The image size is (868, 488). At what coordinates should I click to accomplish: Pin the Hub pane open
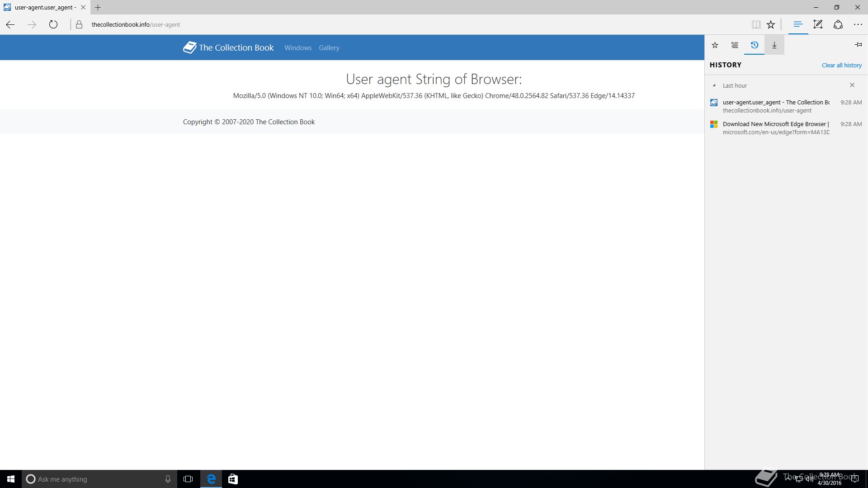(x=858, y=44)
